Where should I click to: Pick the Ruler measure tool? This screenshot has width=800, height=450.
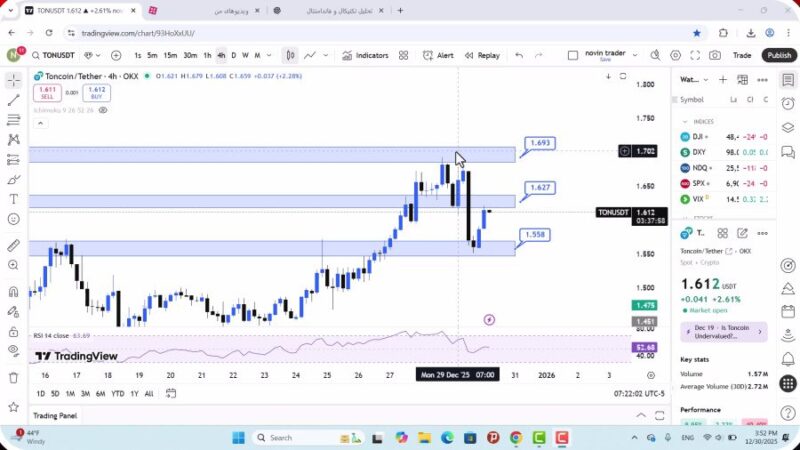(x=13, y=245)
